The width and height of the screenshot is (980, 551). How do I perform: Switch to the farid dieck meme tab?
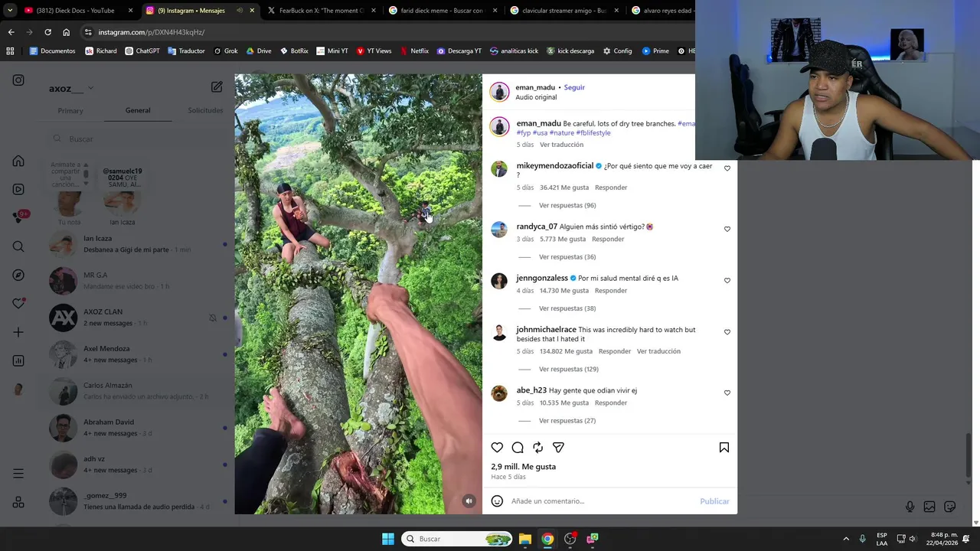[442, 11]
